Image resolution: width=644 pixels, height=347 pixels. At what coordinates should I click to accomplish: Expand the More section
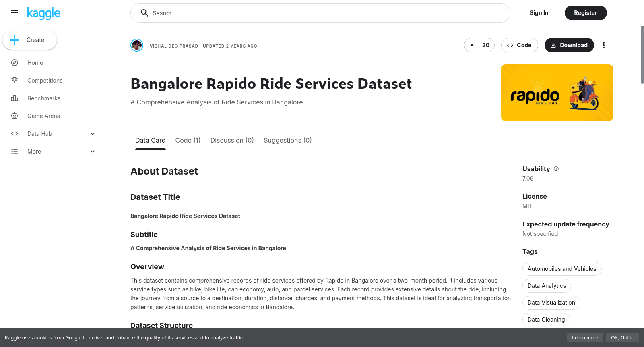93,152
